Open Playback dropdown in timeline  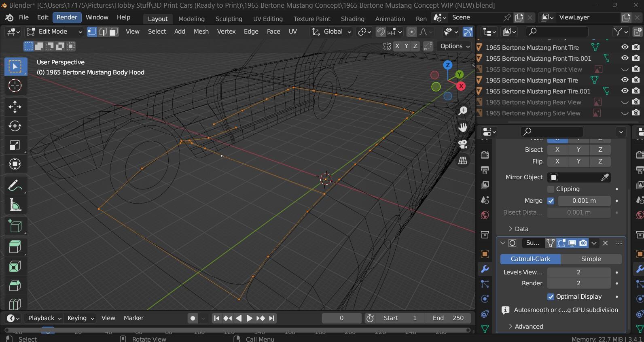(44, 318)
